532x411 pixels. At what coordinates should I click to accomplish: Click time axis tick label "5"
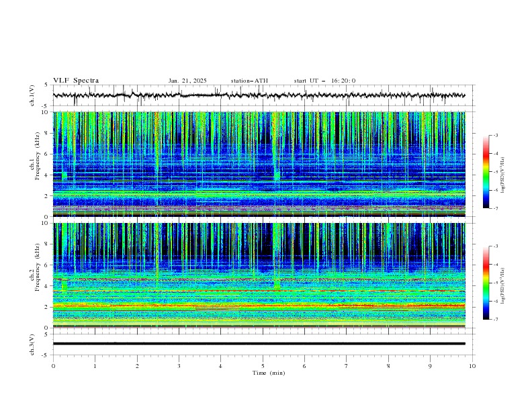[x=263, y=366]
